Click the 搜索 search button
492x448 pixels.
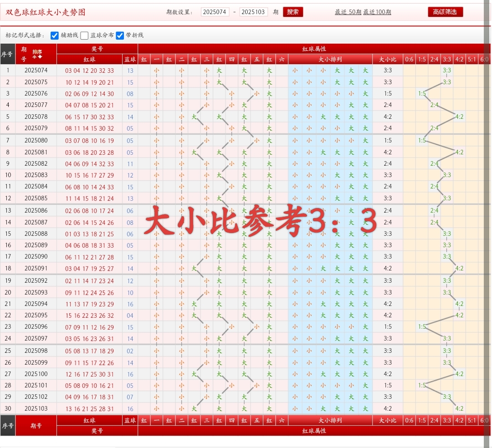(293, 12)
